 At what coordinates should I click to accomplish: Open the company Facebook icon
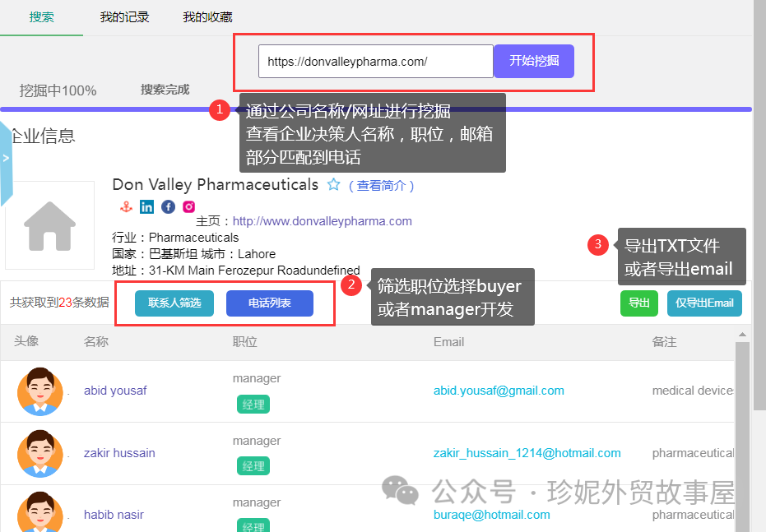[x=168, y=207]
